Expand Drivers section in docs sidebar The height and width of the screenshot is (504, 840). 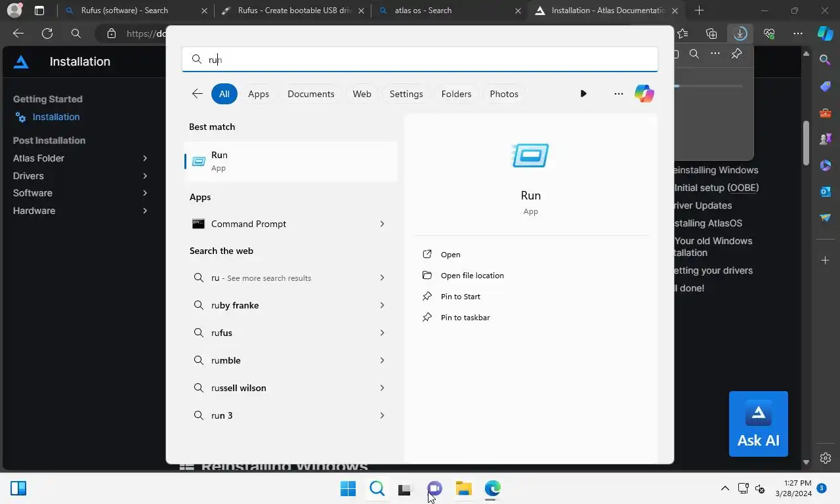pos(145,176)
